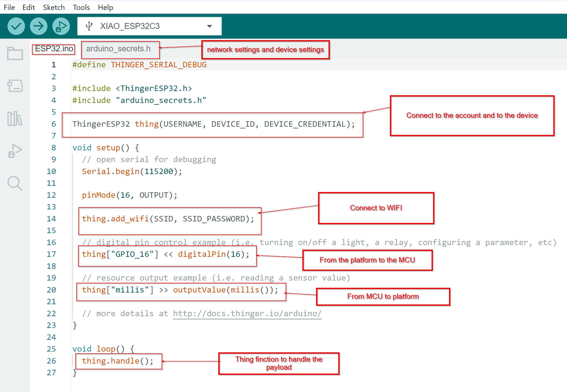This screenshot has width=567, height=392.
Task: Click the USB icon in board selector
Action: [x=89, y=26]
